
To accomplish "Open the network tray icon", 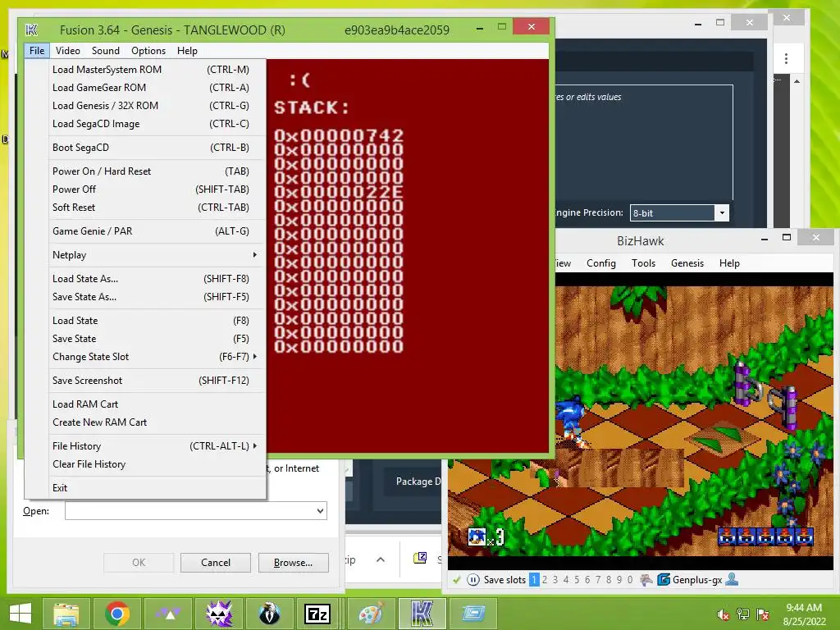I will tap(743, 614).
